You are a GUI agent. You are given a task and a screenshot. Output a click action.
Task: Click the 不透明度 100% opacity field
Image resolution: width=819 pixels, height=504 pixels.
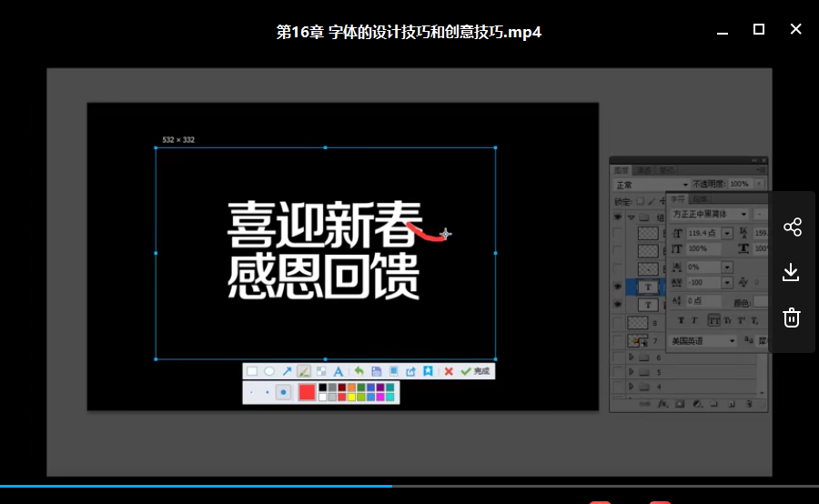coord(740,184)
